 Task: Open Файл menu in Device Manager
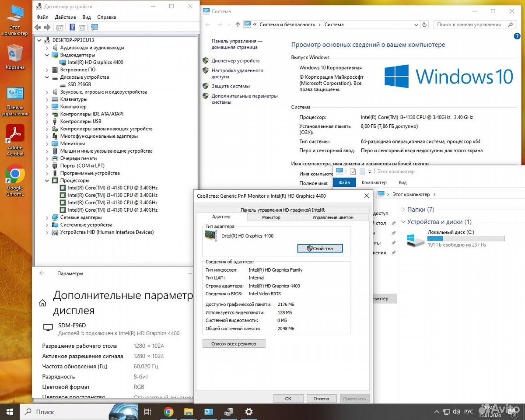(x=42, y=17)
